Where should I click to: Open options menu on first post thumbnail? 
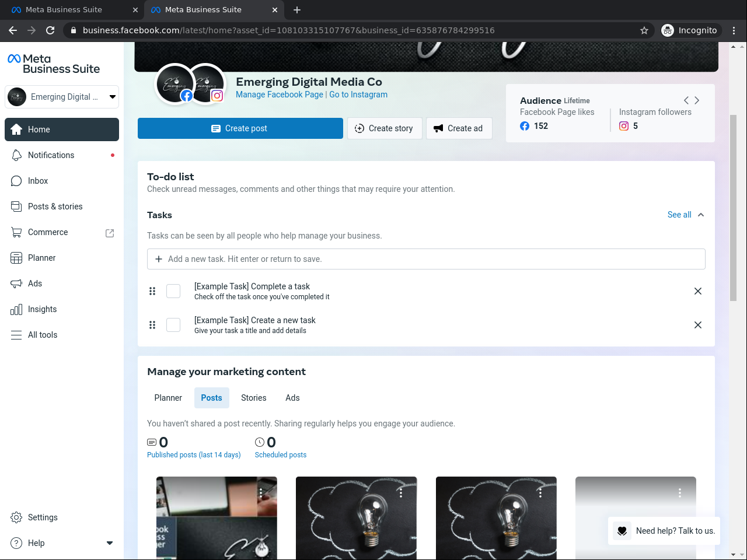click(261, 493)
